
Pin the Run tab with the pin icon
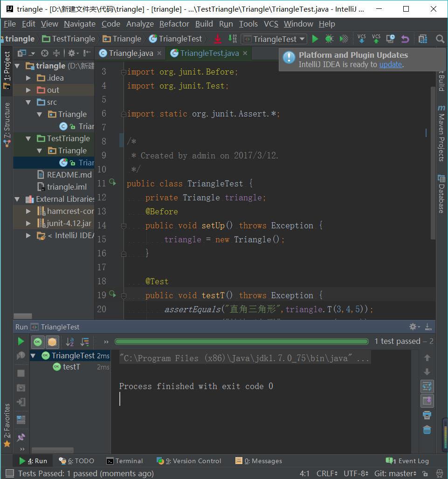[21, 438]
